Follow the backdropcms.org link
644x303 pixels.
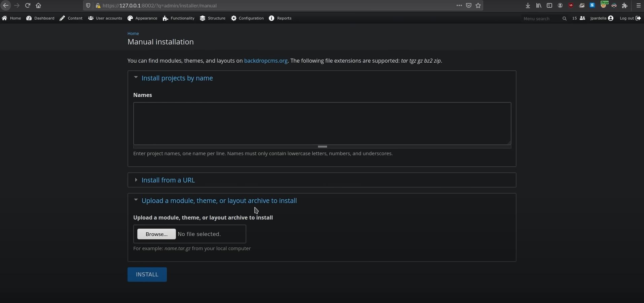click(x=265, y=61)
